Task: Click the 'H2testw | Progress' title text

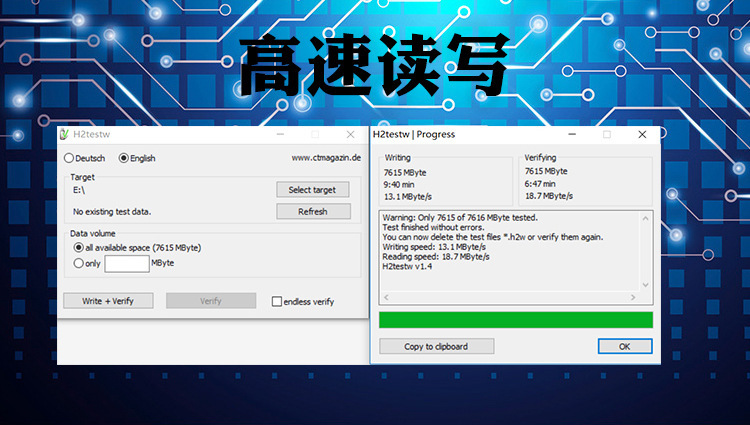Action: pos(414,135)
